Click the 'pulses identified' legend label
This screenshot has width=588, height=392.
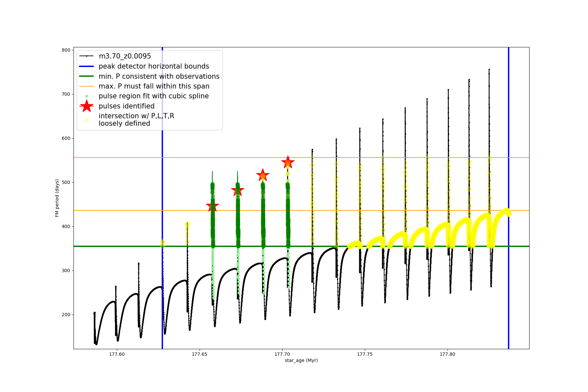pos(126,106)
